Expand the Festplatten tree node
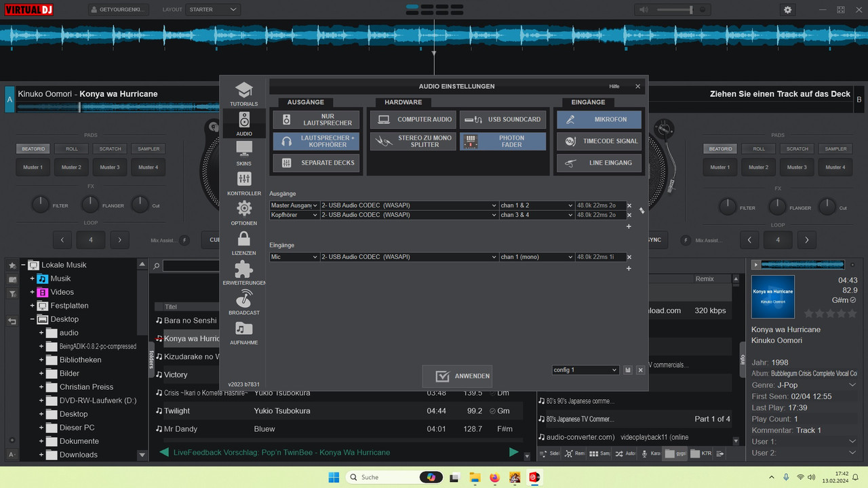868x488 pixels. tap(32, 306)
